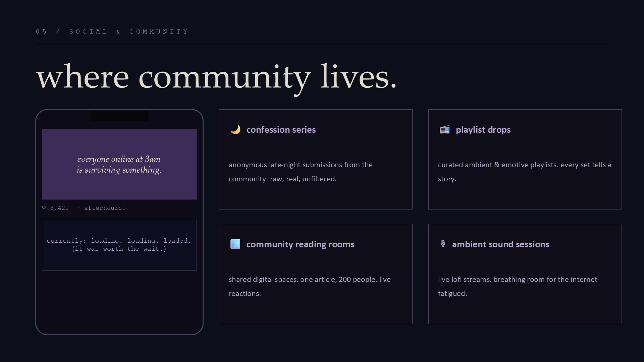Click the "currently: loading. loading. loaded." status box
This screenshot has height=362, width=644.
point(119,245)
